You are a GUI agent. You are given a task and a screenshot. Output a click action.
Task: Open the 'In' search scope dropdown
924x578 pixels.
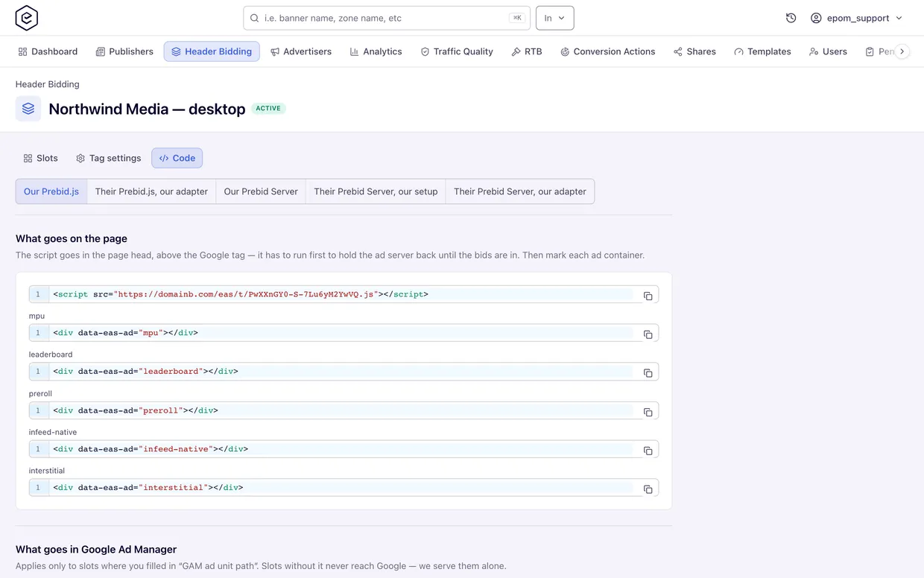[554, 18]
